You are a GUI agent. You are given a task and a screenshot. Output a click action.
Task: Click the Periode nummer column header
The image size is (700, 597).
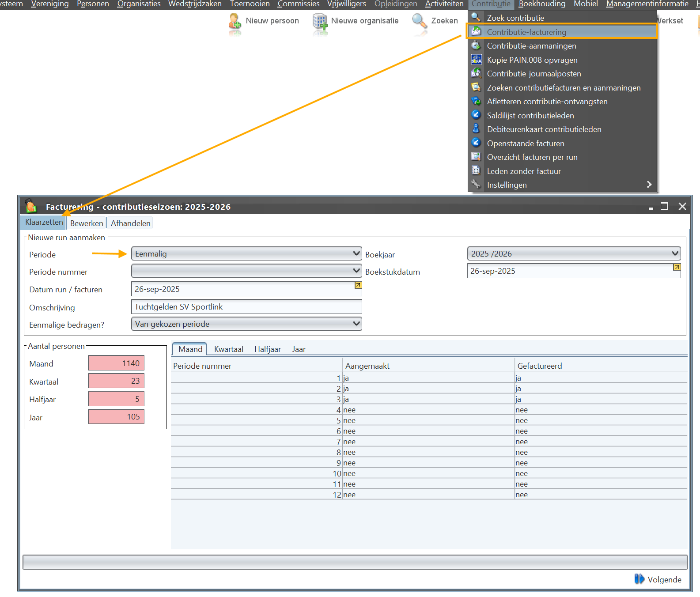[257, 366]
